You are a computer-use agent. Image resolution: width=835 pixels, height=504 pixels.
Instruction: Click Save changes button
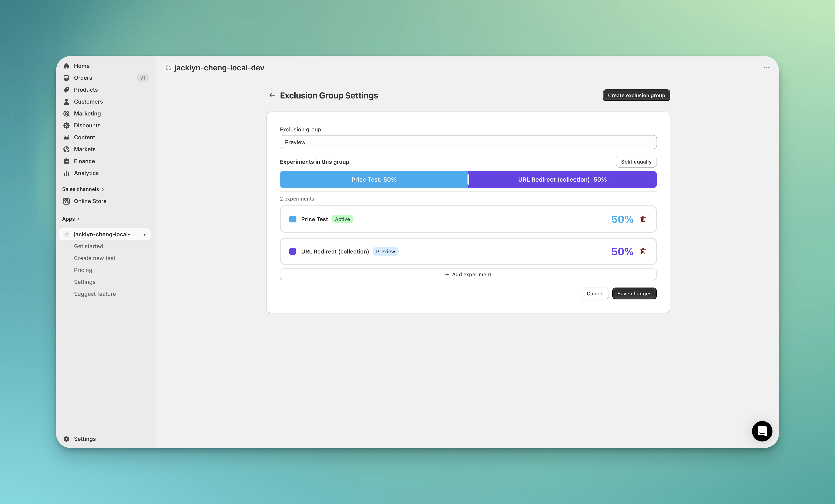tap(634, 293)
